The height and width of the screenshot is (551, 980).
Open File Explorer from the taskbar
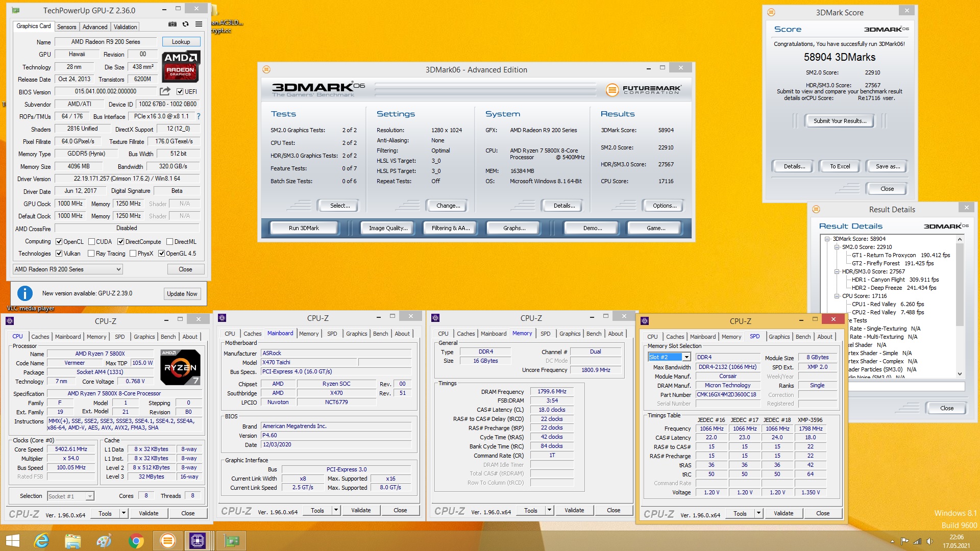coord(73,541)
